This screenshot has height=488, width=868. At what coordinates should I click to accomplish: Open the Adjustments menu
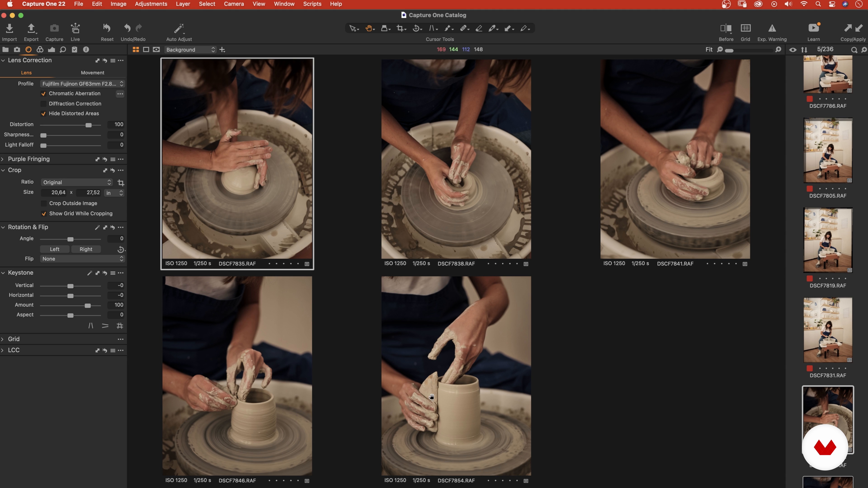(x=151, y=4)
